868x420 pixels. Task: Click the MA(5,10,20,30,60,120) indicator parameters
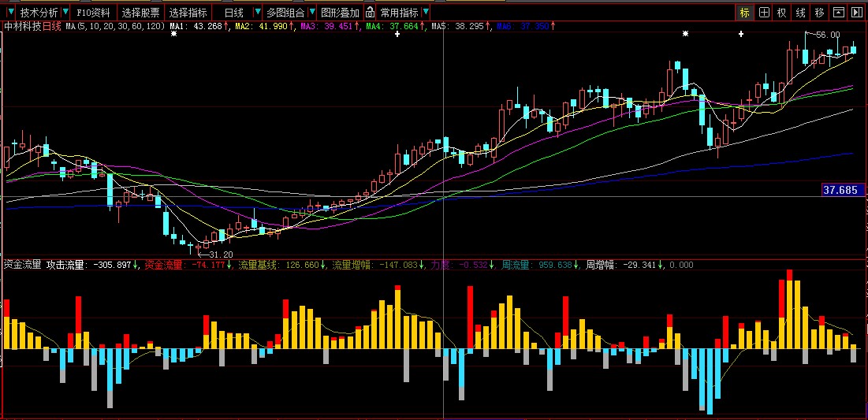(x=115, y=26)
